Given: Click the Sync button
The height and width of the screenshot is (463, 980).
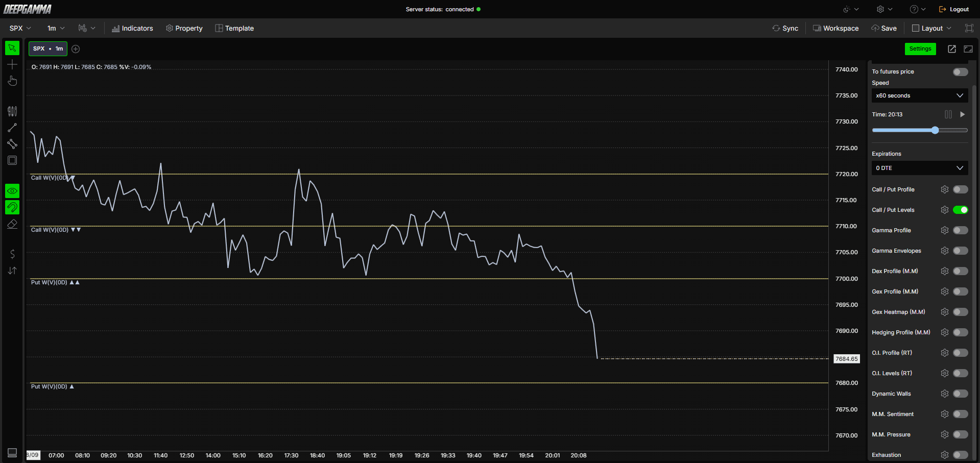Looking at the screenshot, I should click(x=785, y=28).
